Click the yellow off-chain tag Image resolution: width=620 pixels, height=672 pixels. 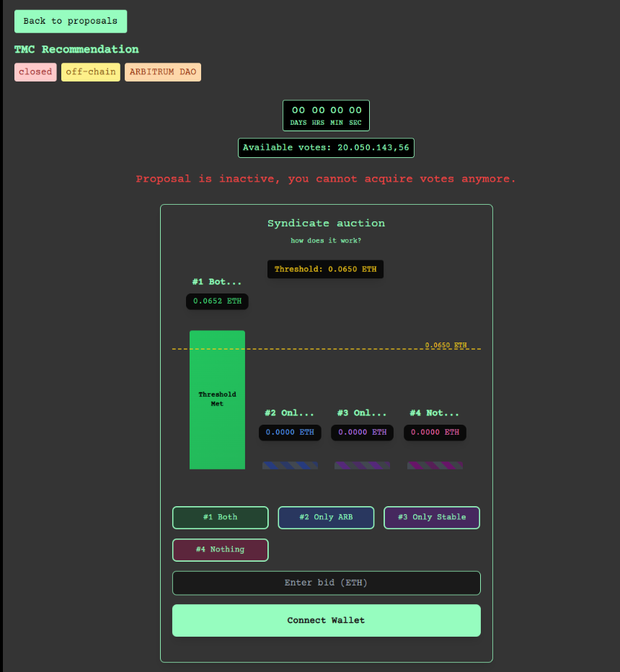91,72
